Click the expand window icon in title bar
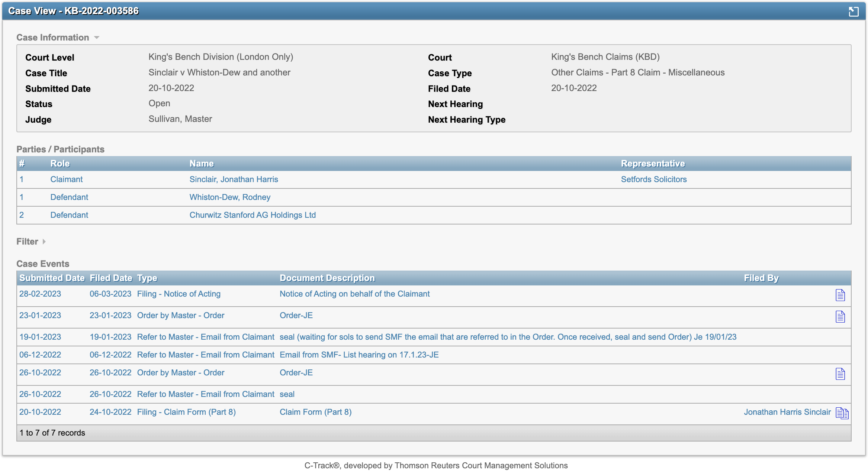 [x=853, y=12]
